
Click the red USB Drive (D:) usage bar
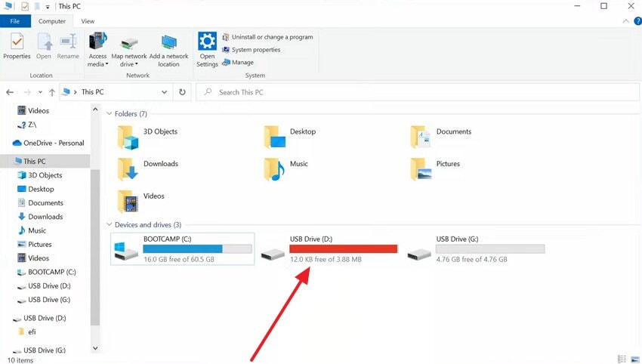point(344,248)
